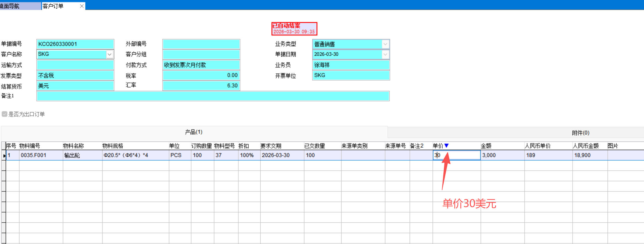Screen dimensions: 644x244
Task: Click the 结算货币 field showing 美元
Action: coord(75,86)
